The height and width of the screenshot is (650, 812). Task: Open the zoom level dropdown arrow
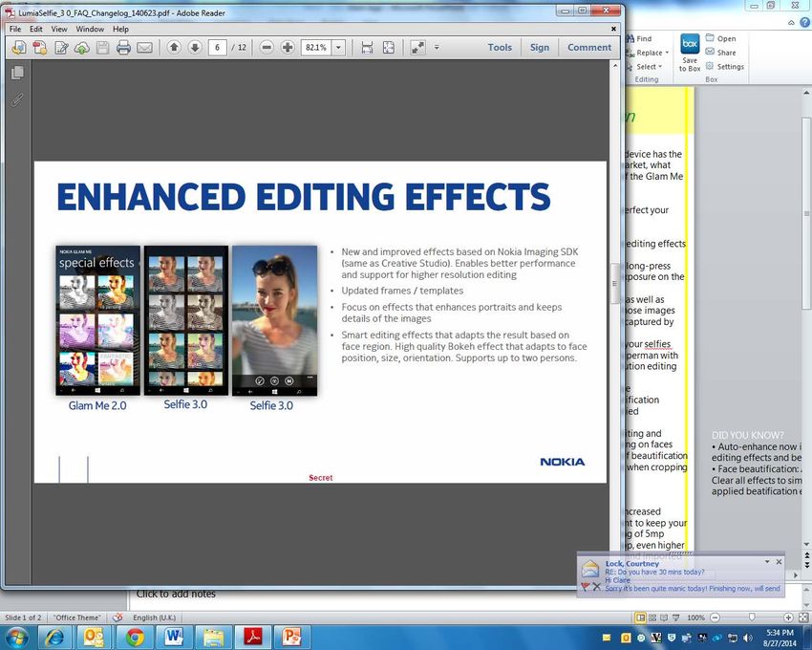click(x=339, y=48)
